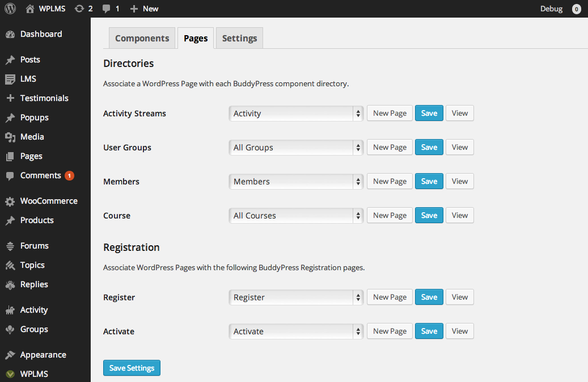Save the User Groups page association
The height and width of the screenshot is (382, 588).
[x=429, y=147]
